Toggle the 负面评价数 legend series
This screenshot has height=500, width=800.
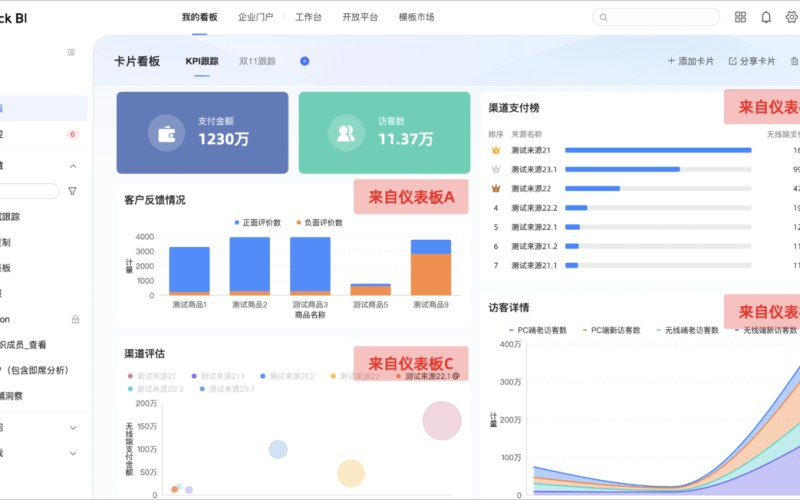319,222
